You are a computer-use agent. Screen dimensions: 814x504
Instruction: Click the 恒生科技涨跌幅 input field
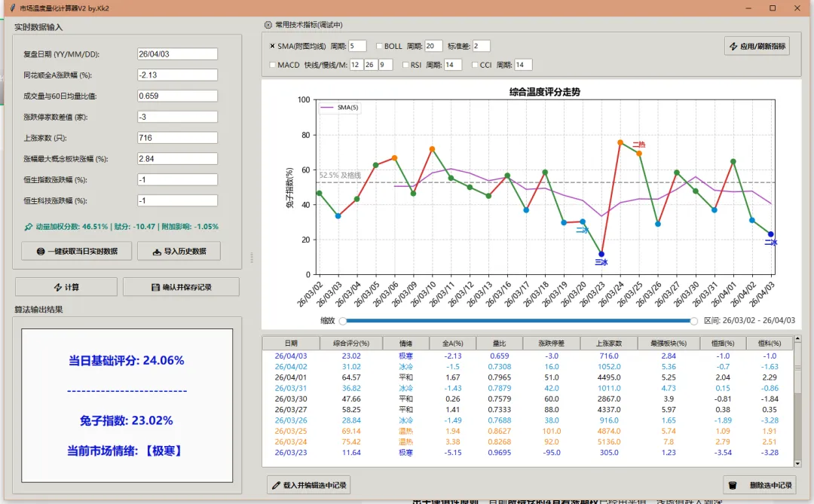point(178,200)
